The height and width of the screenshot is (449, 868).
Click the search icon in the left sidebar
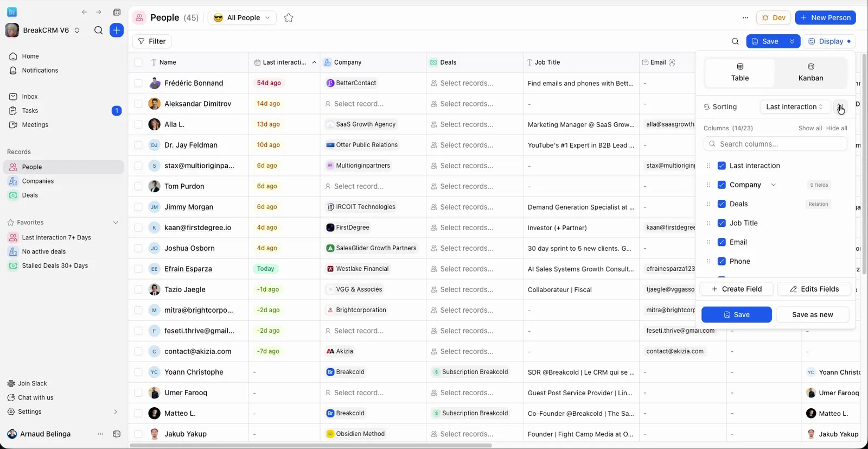[x=98, y=30]
